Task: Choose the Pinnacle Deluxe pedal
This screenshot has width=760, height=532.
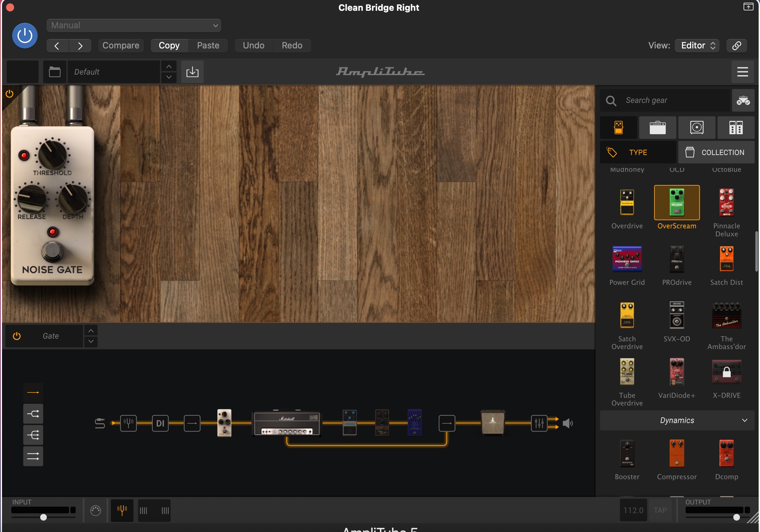Action: 726,202
